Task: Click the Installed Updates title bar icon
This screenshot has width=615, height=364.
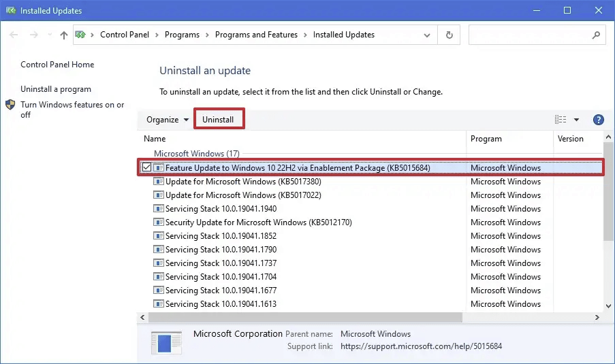Action: (x=11, y=10)
